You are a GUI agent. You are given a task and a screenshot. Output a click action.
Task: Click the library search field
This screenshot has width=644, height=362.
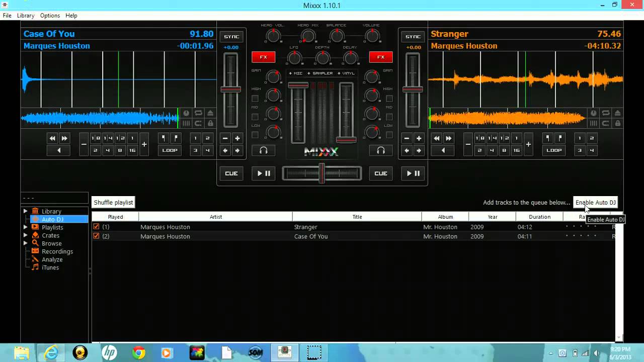(54, 198)
